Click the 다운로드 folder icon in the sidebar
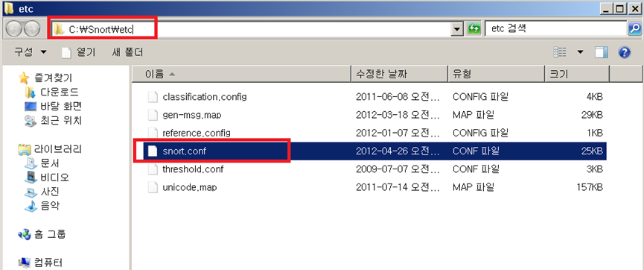Screen dimensions: 644x270 point(30,92)
